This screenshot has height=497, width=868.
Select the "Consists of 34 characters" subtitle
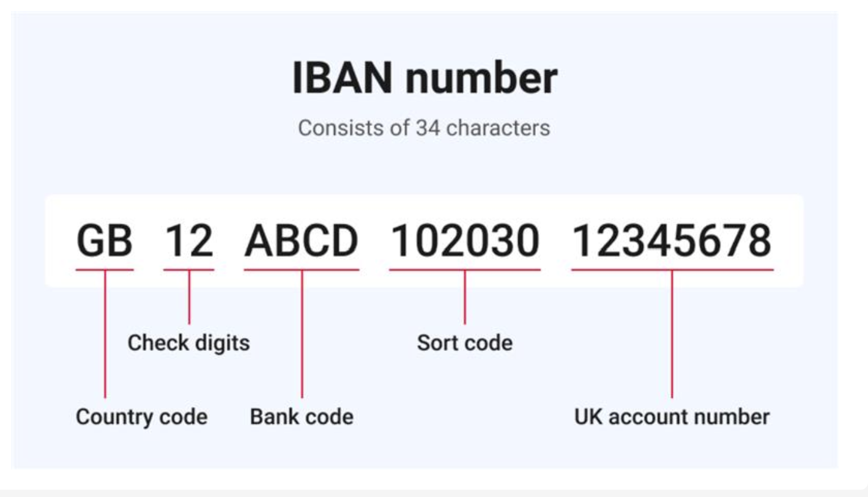[424, 128]
